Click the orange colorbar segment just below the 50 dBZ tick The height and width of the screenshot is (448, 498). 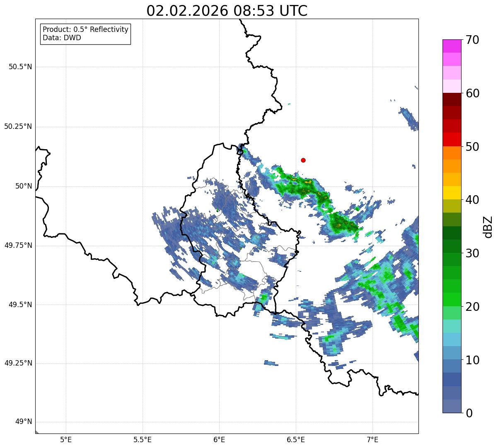click(x=452, y=153)
